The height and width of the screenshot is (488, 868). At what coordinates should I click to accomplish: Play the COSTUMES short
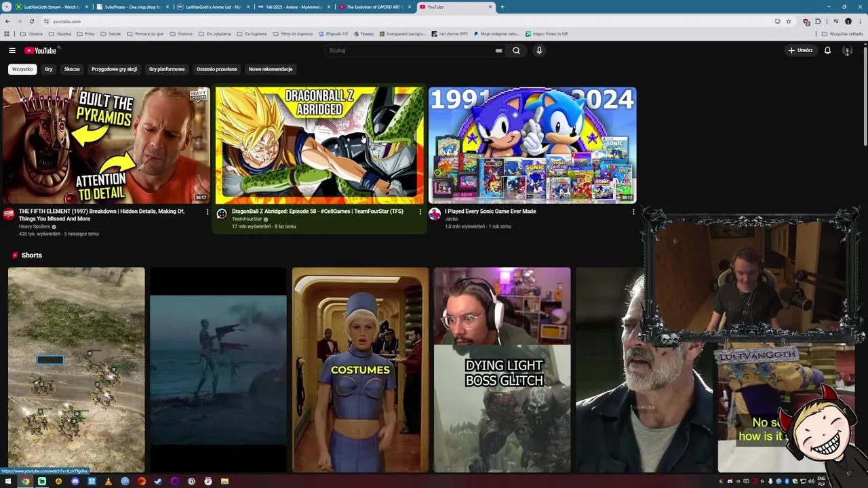point(360,369)
